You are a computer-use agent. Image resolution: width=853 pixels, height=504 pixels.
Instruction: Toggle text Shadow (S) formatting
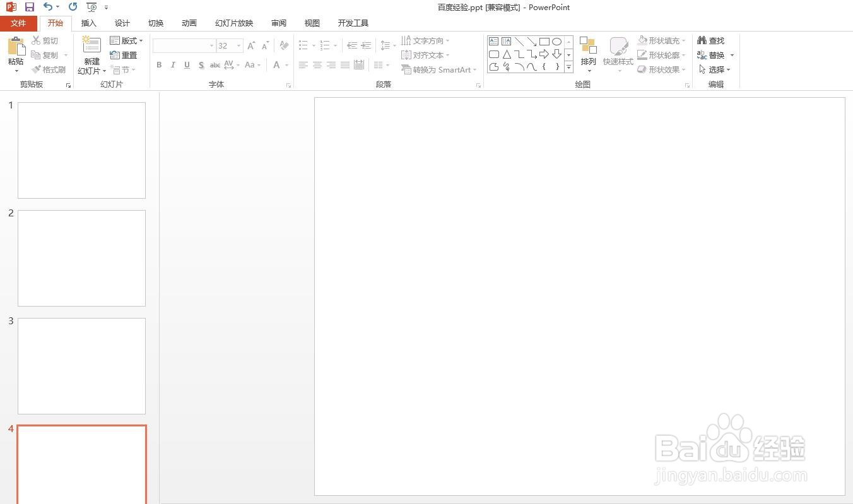point(201,65)
